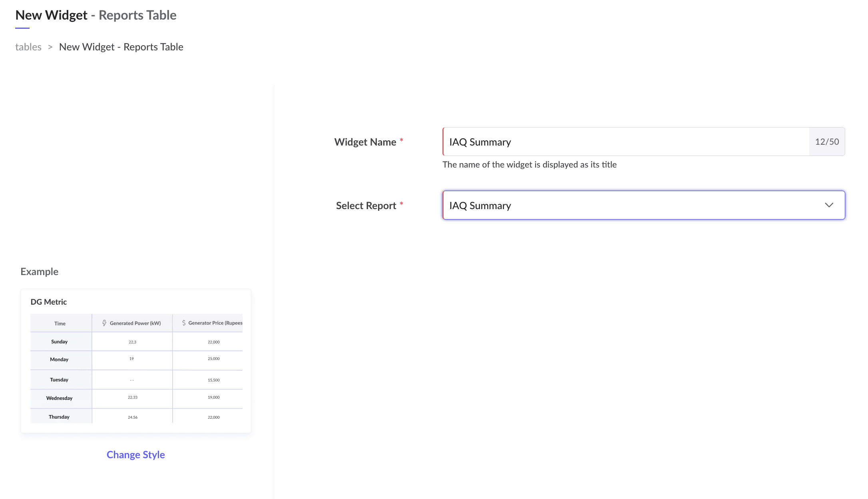The width and height of the screenshot is (868, 499).
Task: Click the lightning bolt icon in Generated Power header
Action: coord(104,323)
